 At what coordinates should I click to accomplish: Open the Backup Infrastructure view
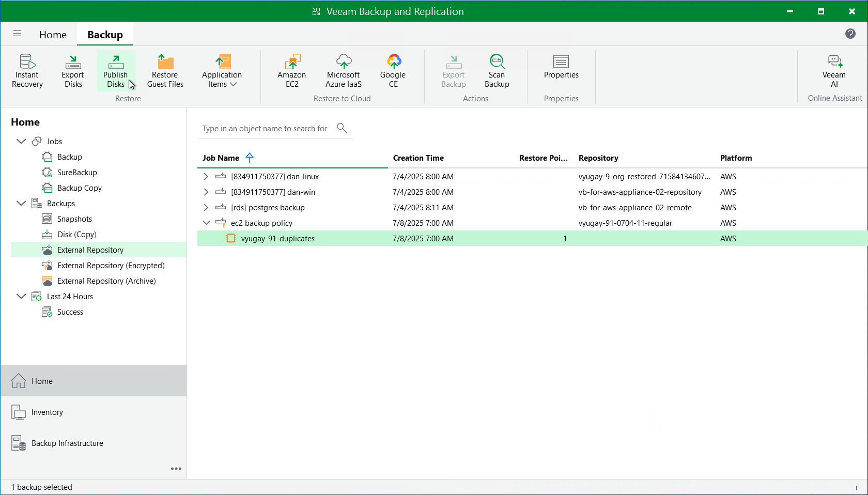click(67, 443)
